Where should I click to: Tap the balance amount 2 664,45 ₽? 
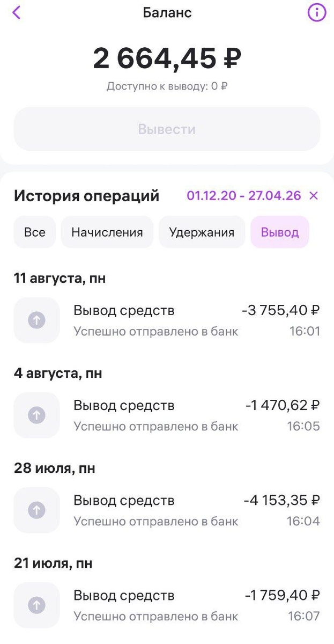tap(167, 58)
